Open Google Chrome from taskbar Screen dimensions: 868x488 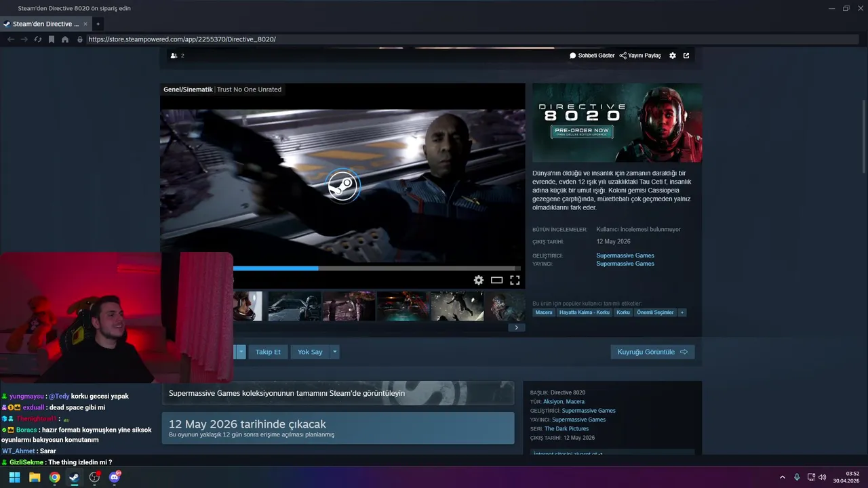(54, 477)
